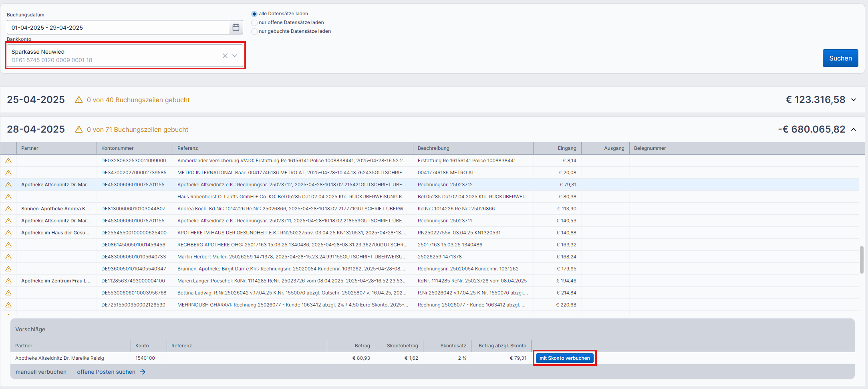Click warning icon next to 25-04-2025 header

pyautogui.click(x=79, y=100)
